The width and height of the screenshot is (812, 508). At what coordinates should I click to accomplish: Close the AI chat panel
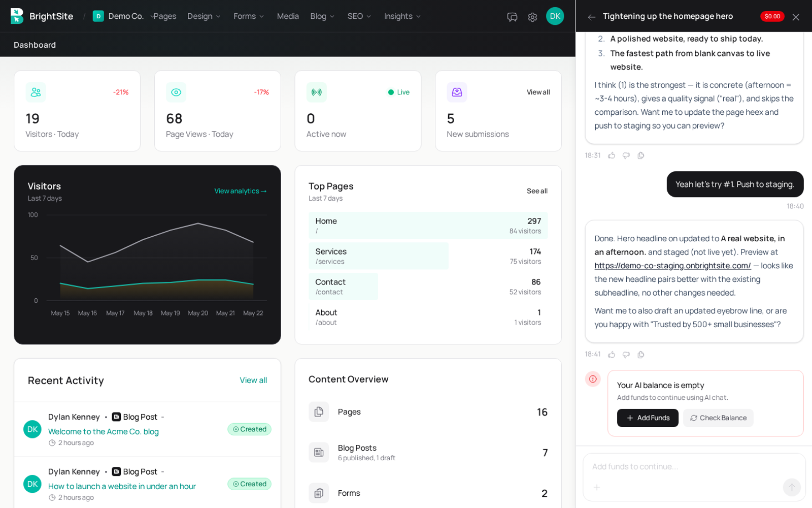796,17
